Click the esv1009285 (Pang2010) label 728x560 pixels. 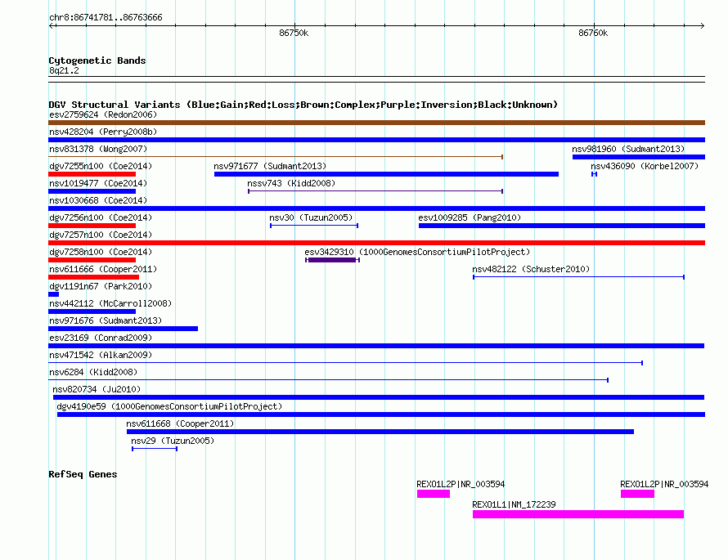(x=470, y=217)
